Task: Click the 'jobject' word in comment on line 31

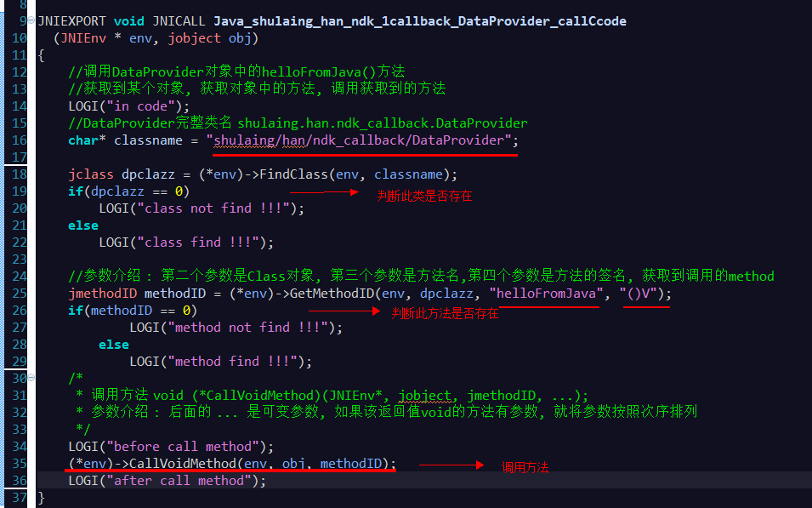Action: 424,396
